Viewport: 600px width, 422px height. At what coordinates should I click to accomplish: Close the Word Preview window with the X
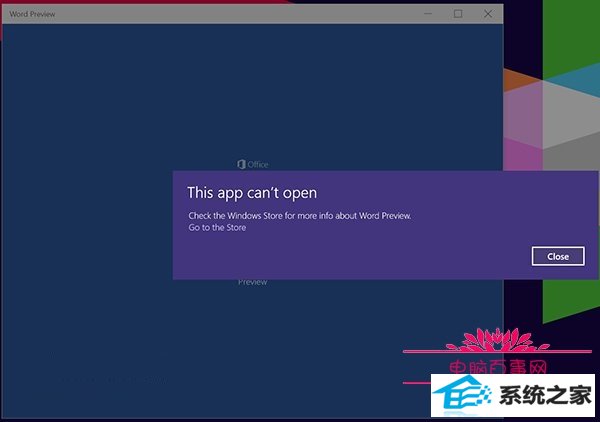(x=488, y=14)
